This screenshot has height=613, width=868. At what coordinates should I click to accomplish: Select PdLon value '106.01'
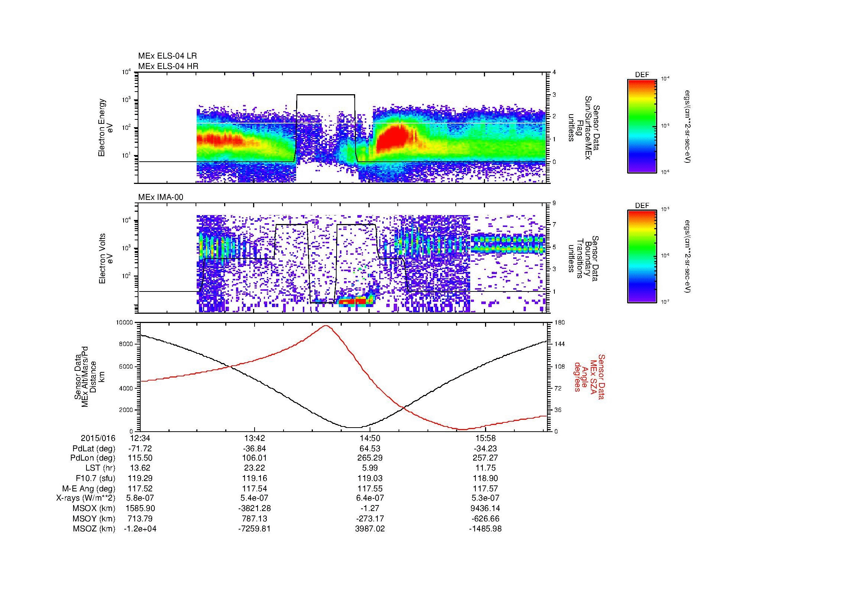(x=255, y=458)
